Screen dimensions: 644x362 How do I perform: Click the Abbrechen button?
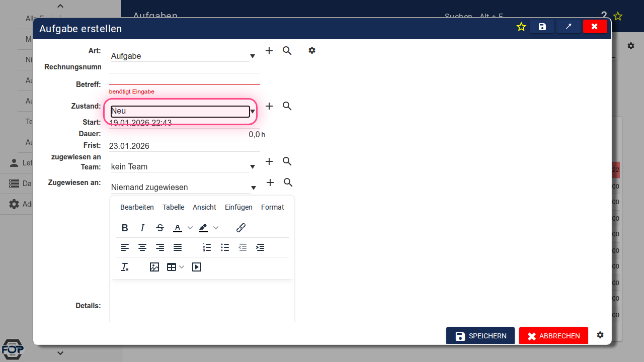click(553, 336)
